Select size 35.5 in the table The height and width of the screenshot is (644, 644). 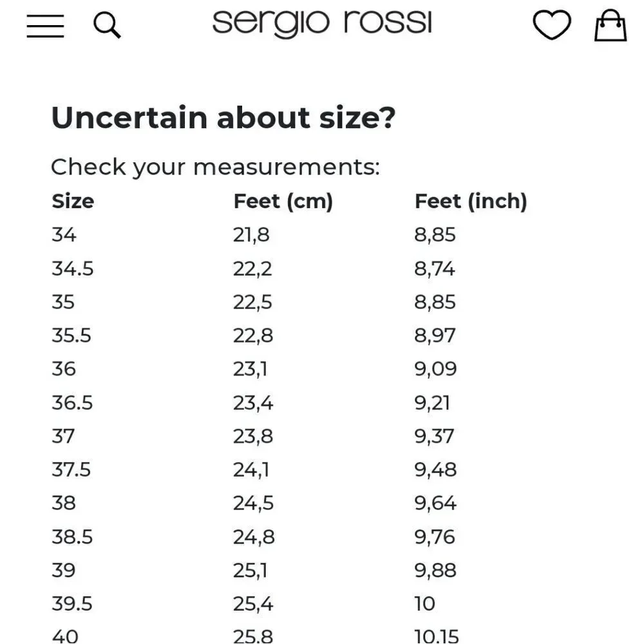point(71,336)
